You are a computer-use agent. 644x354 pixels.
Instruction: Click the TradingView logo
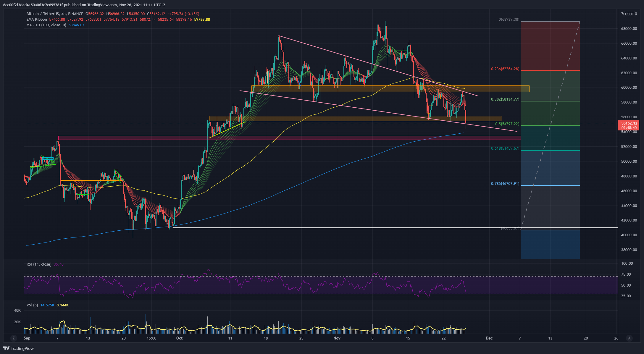coord(18,348)
